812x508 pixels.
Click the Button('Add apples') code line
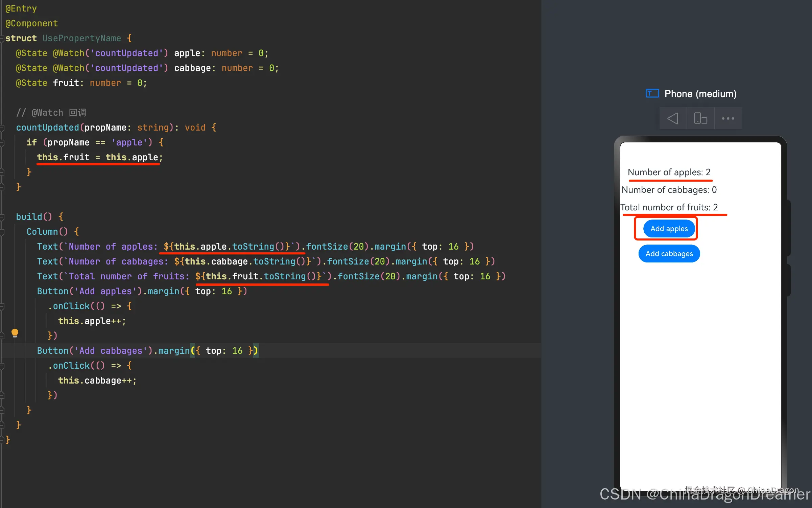142,291
